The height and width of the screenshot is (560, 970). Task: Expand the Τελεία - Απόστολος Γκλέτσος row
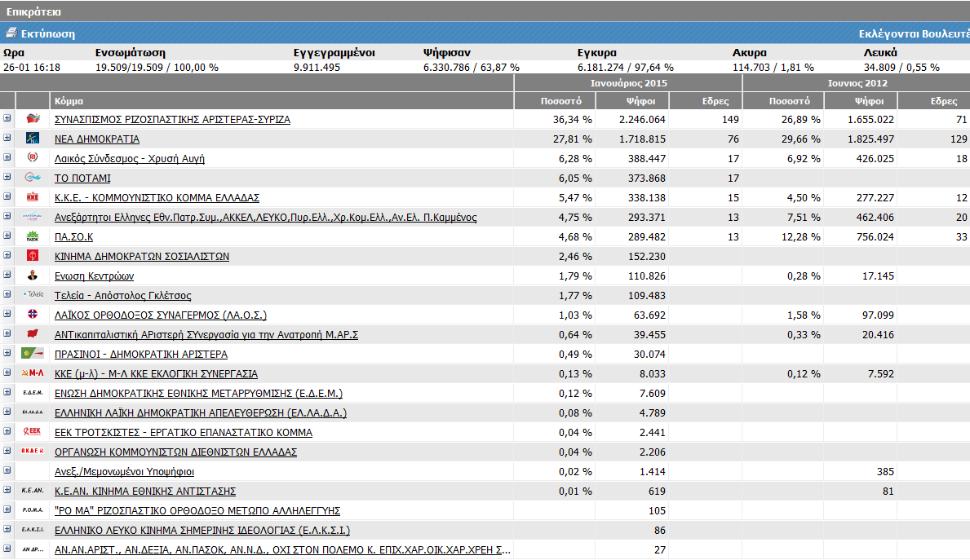coord(7,294)
